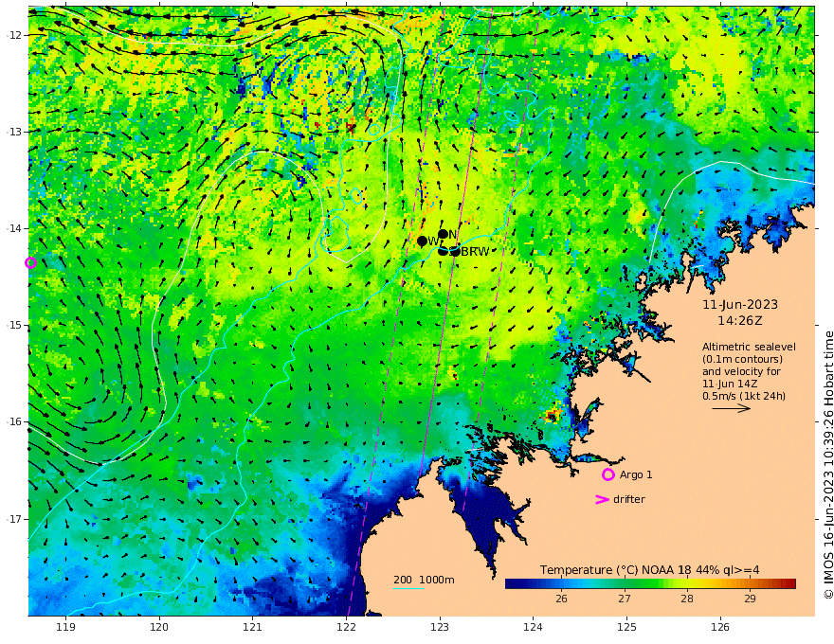
Task: Click the 'Argo 1' legend label
Action: pyautogui.click(x=636, y=474)
